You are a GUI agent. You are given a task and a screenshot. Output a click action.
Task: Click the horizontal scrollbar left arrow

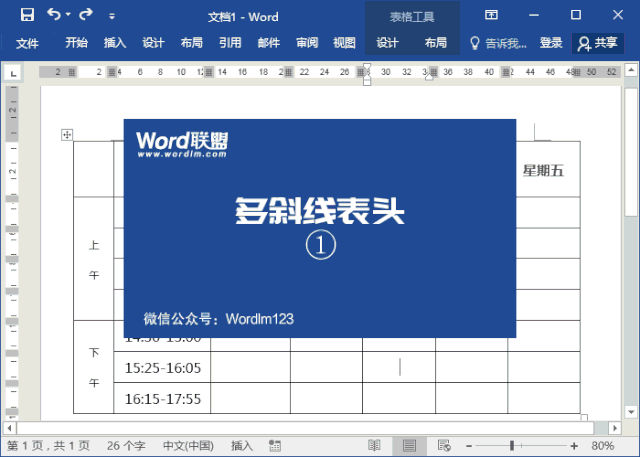click(10, 428)
